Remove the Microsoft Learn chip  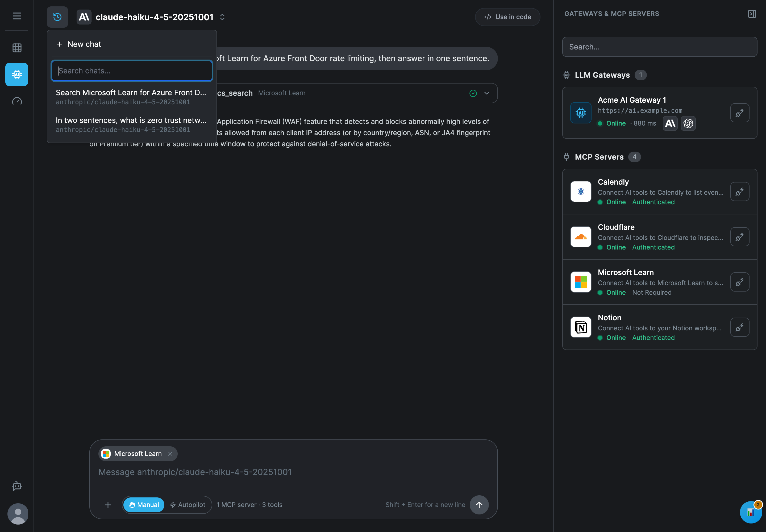click(x=170, y=454)
